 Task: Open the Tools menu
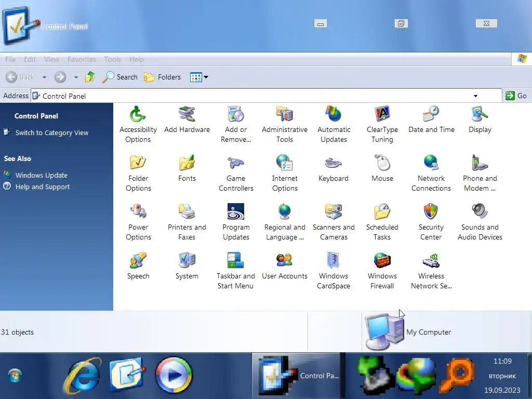click(112, 59)
